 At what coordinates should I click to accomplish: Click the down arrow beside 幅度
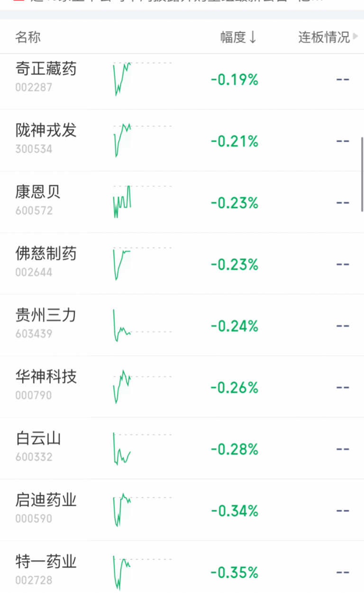pyautogui.click(x=253, y=37)
